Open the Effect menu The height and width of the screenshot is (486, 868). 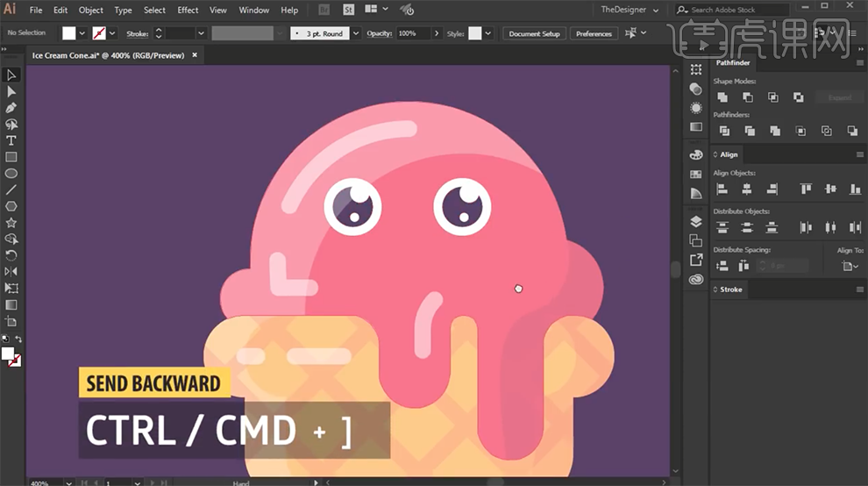pos(188,10)
